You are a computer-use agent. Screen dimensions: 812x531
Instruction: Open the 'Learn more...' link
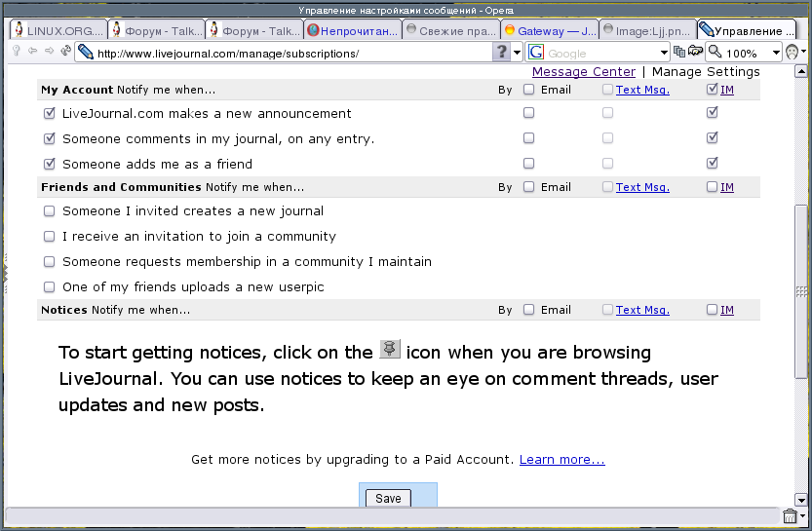561,459
